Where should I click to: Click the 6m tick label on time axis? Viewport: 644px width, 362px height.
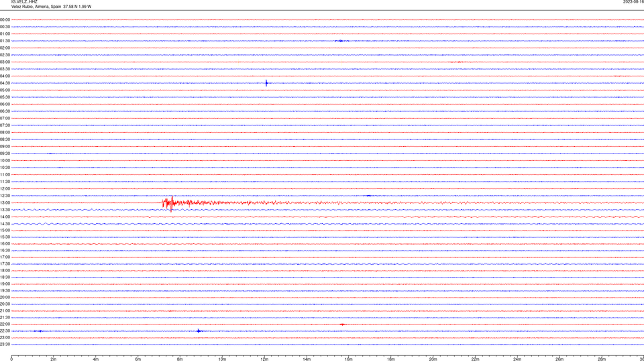click(x=138, y=359)
